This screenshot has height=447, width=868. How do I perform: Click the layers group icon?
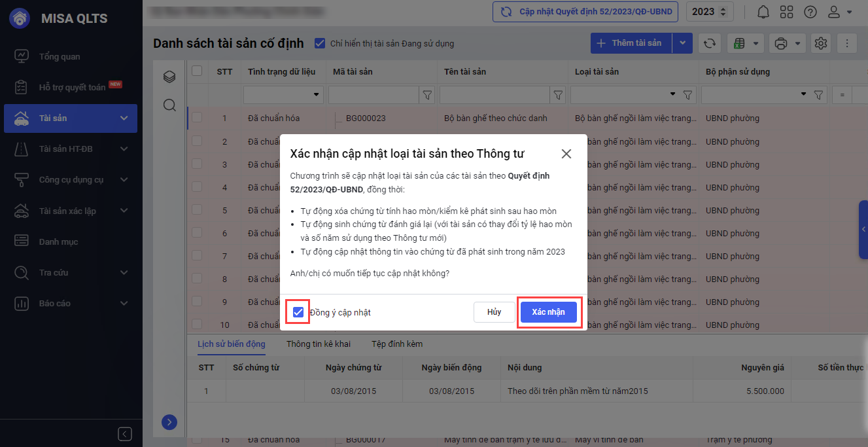pos(169,77)
